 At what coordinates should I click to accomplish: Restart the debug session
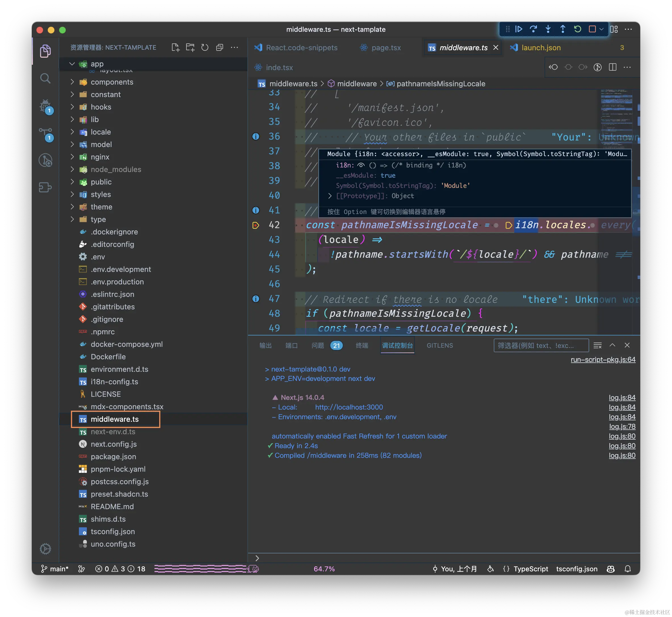coord(577,29)
